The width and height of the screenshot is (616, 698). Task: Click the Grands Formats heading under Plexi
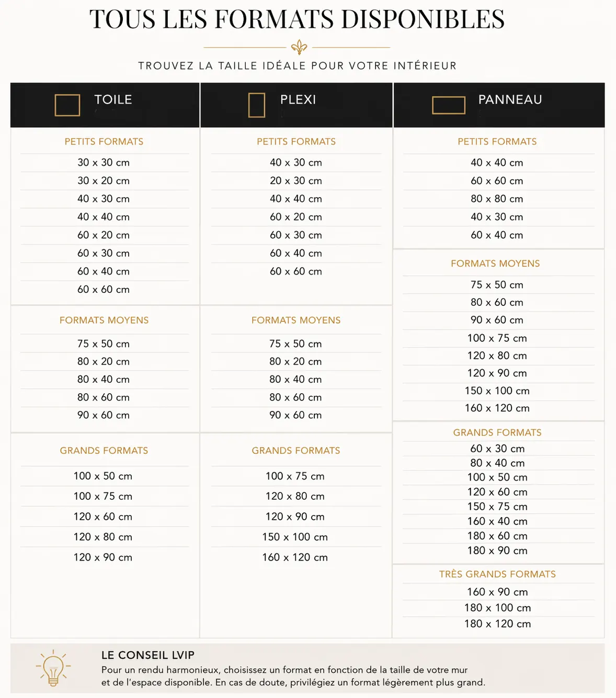pos(296,451)
